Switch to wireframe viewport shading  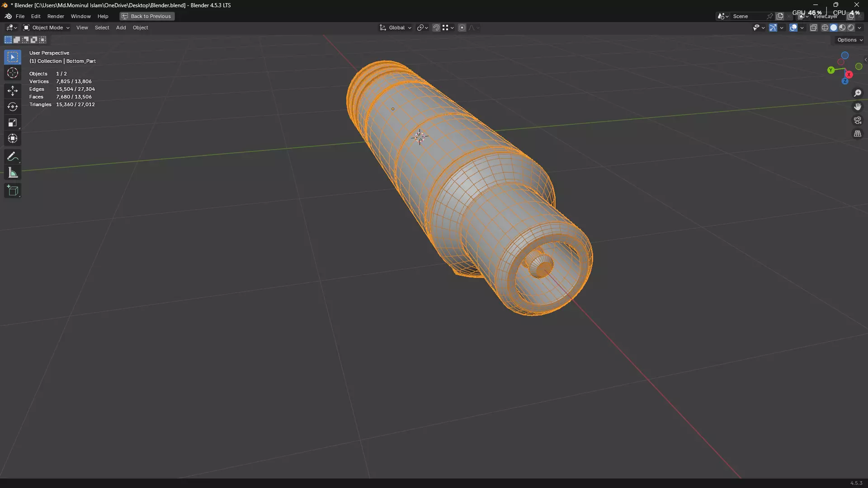(x=825, y=28)
